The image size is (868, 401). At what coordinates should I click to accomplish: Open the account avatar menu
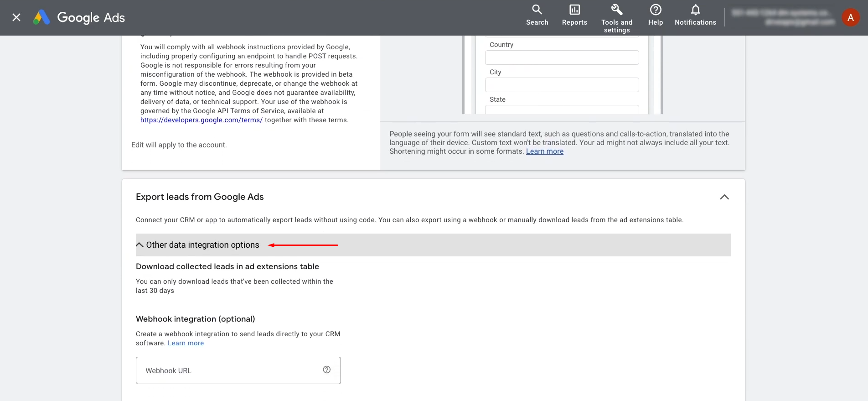click(850, 18)
